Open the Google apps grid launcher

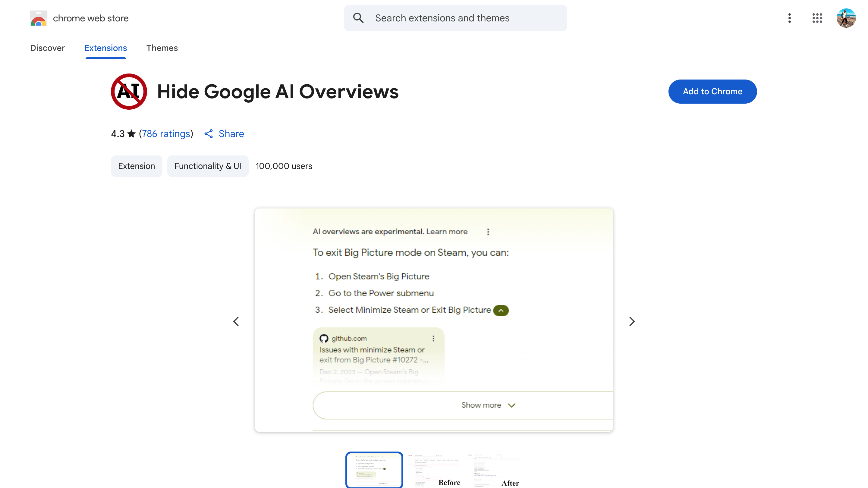[817, 18]
